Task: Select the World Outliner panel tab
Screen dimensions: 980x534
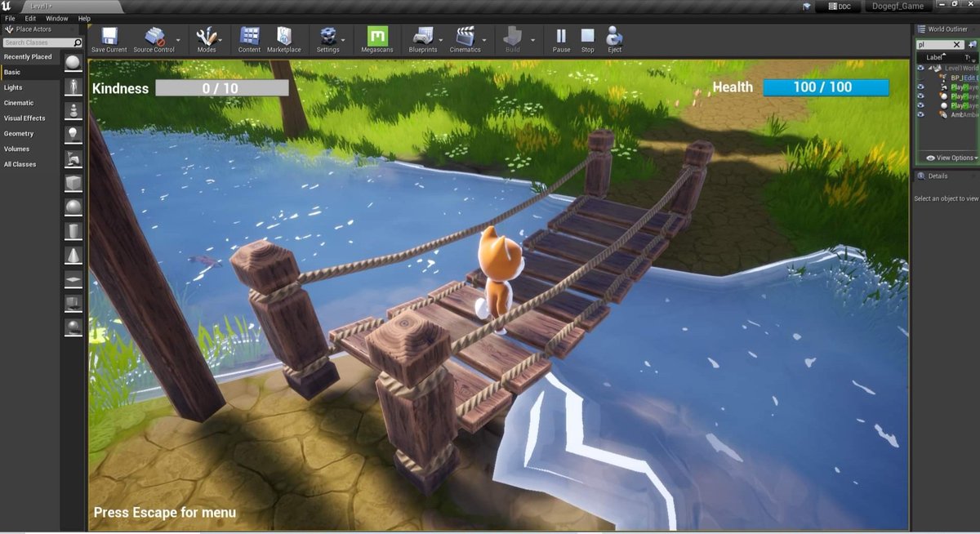Action: (947, 29)
